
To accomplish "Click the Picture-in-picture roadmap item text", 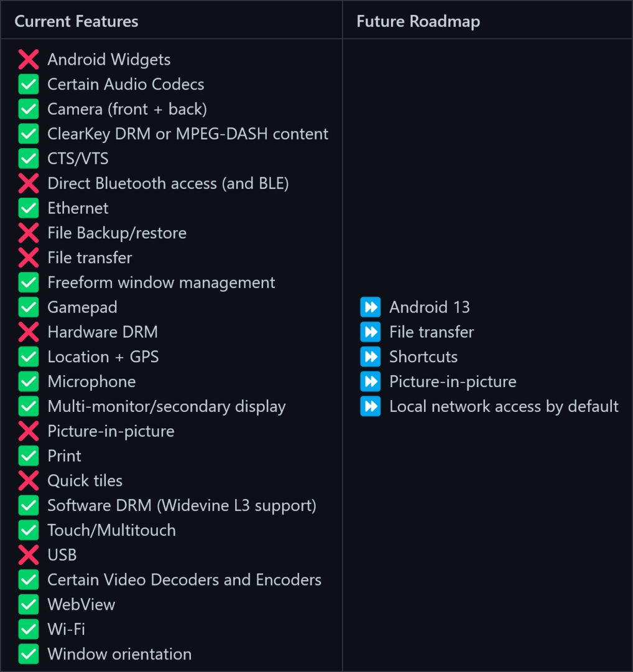I will [453, 382].
